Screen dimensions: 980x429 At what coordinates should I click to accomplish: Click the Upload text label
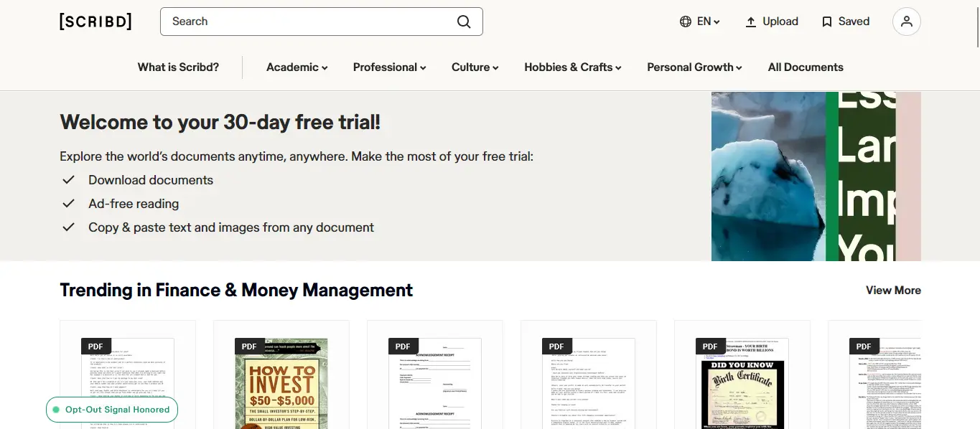[780, 22]
